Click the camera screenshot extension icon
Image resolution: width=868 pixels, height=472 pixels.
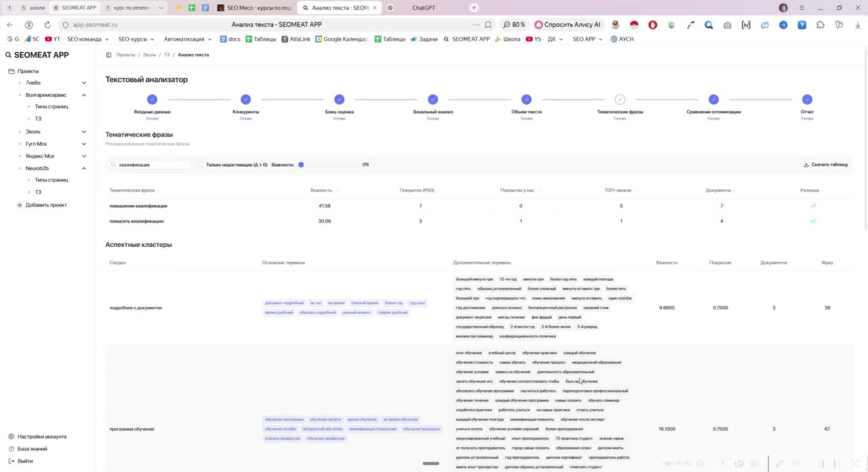[x=727, y=24]
